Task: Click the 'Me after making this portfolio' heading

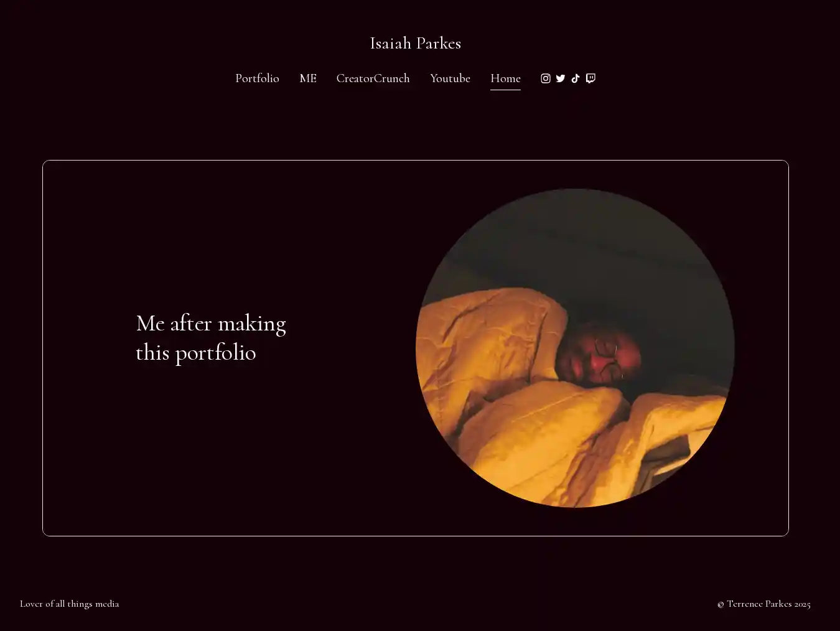Action: [x=211, y=338]
